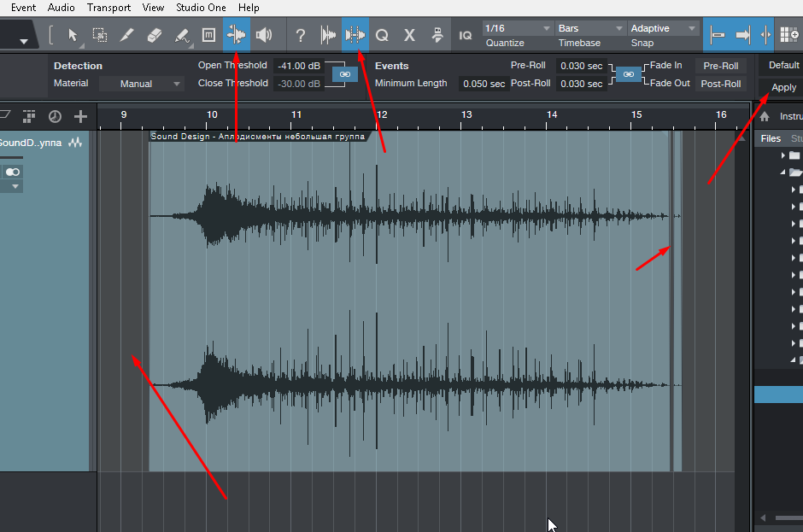Switch to the Files browser tab

(771, 138)
